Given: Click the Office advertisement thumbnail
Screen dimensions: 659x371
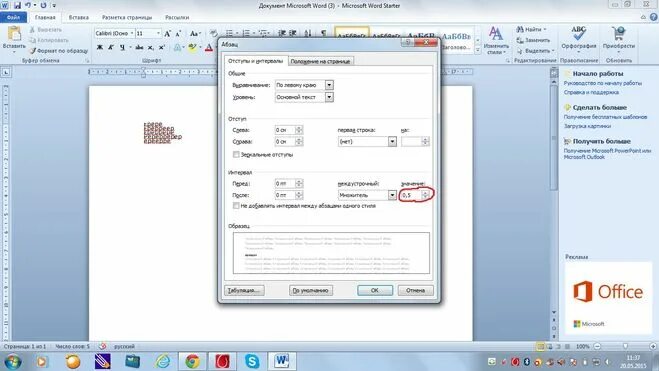Looking at the screenshot, I should pos(608,298).
